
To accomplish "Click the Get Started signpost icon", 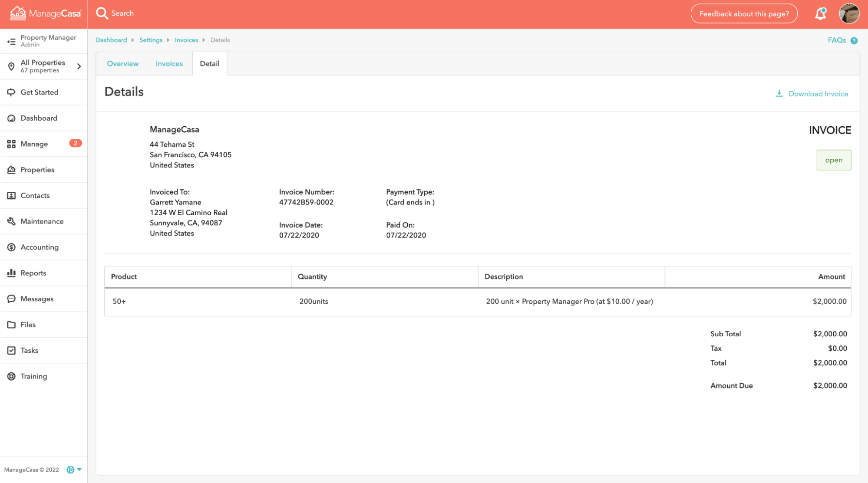I will point(11,92).
